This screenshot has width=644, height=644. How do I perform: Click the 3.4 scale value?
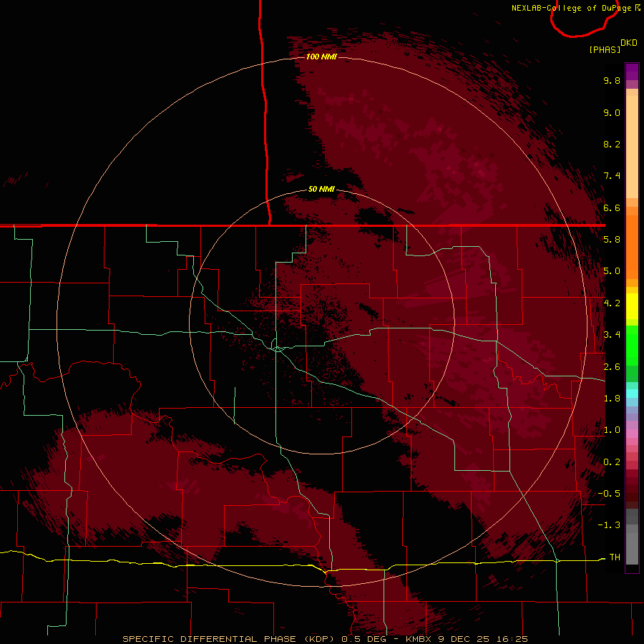click(612, 335)
